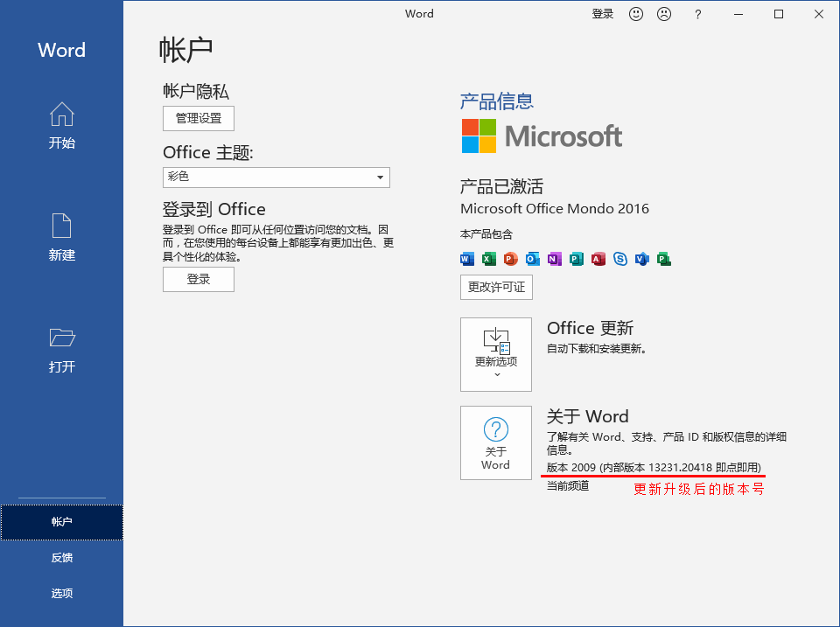Viewport: 840px width, 627px height.
Task: Open help question mark in title bar
Action: [697, 15]
